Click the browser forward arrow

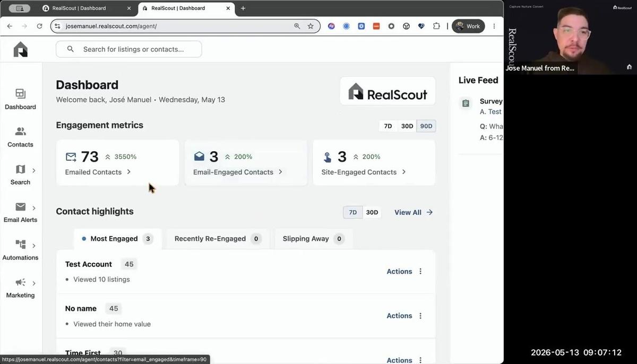point(24,26)
